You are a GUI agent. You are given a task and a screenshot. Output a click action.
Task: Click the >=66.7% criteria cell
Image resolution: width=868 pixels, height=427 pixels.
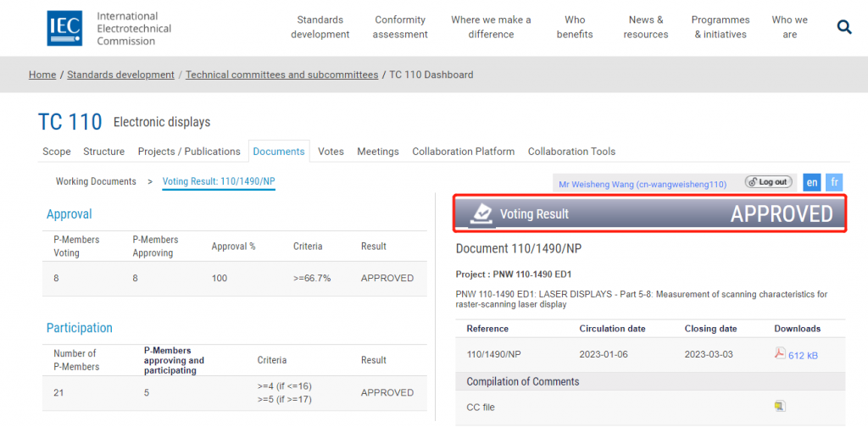click(x=312, y=278)
